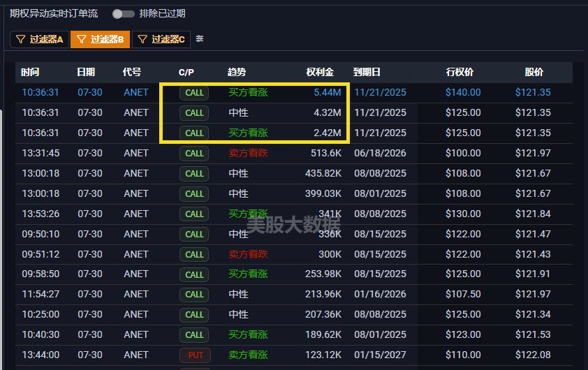
Task: Switch to the 过滤器B filter tab
Action: click(100, 40)
